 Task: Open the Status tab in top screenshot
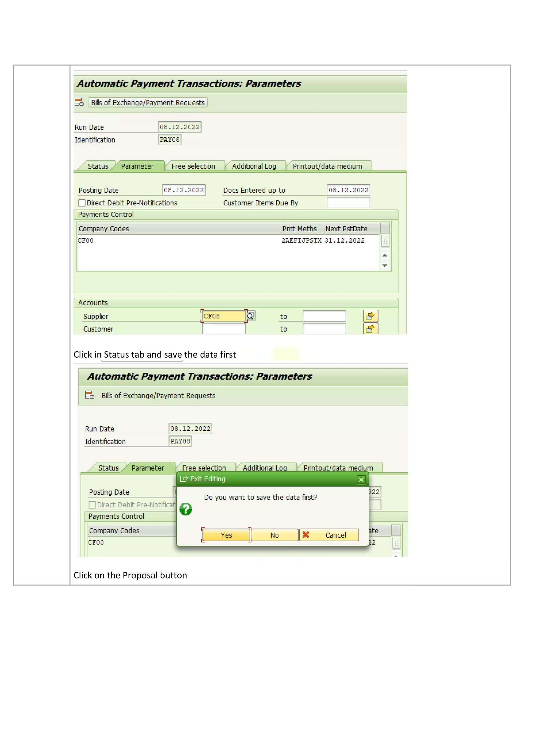[x=98, y=166]
